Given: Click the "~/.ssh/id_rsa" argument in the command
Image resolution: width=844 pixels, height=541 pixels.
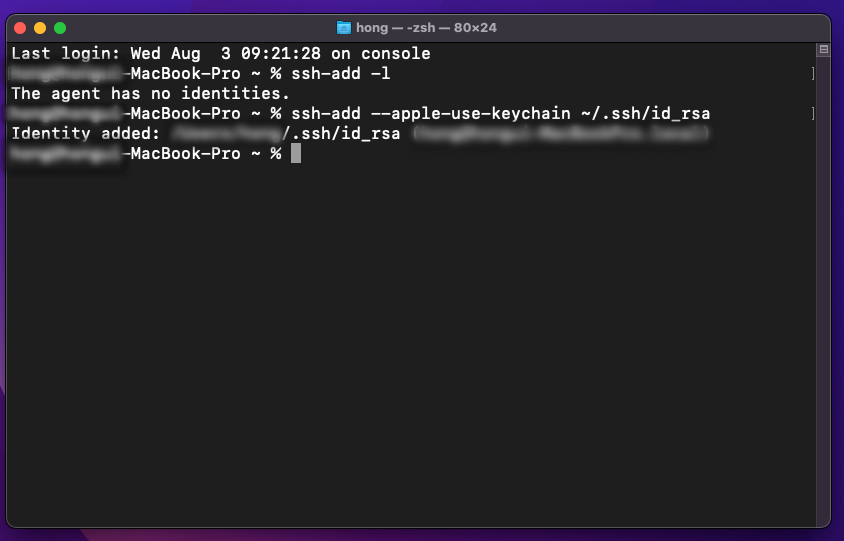Looking at the screenshot, I should point(645,114).
